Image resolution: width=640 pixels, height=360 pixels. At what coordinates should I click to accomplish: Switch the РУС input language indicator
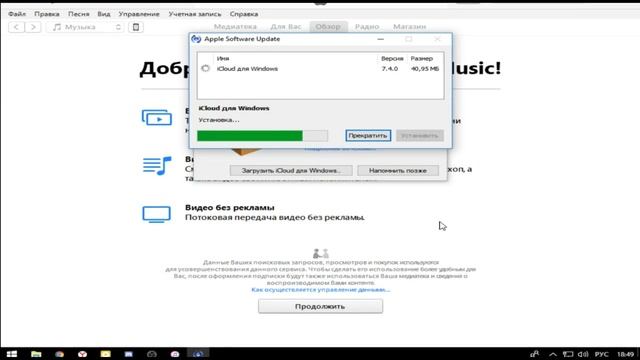pyautogui.click(x=602, y=354)
